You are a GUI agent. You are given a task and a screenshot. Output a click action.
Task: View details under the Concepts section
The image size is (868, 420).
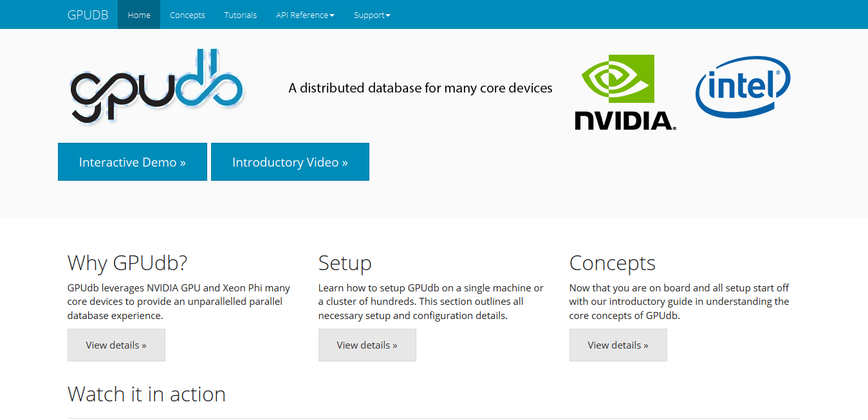tap(618, 345)
